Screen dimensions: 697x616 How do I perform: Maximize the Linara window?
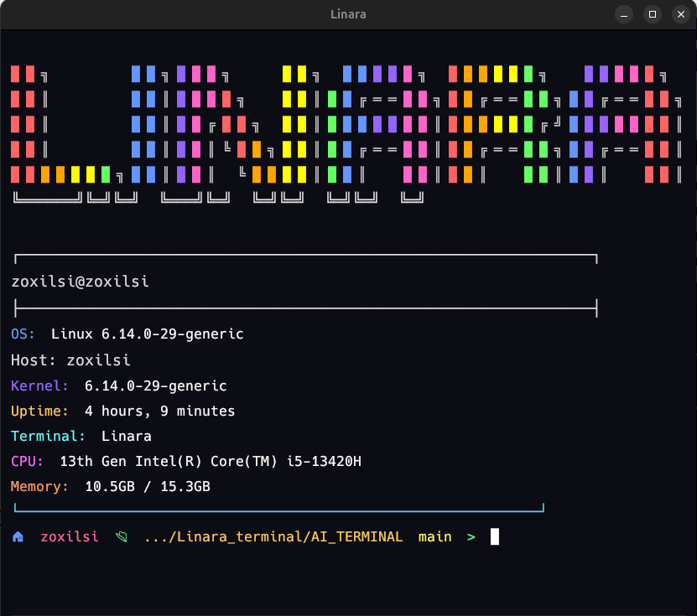(x=653, y=14)
